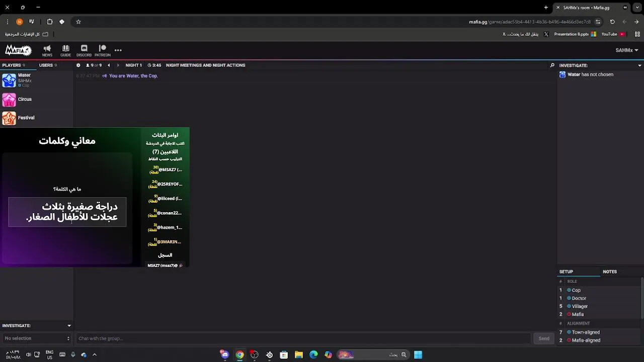
Task: Click the taskbar search box
Action: [372, 355]
